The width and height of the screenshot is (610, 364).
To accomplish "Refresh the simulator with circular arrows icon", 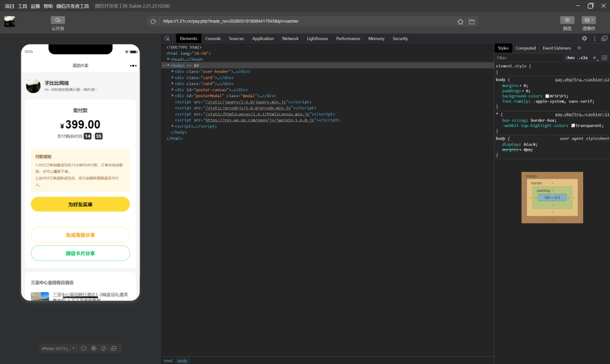I will point(83,349).
